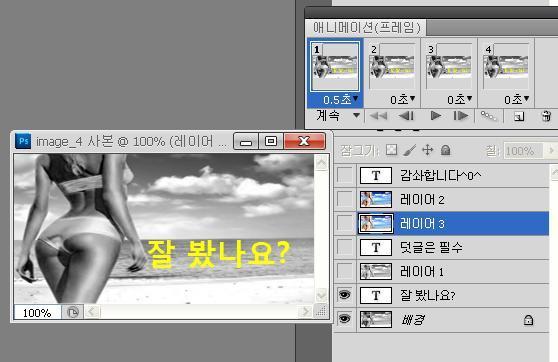Go to previous animation frame
558x362 pixels.
(x=406, y=116)
